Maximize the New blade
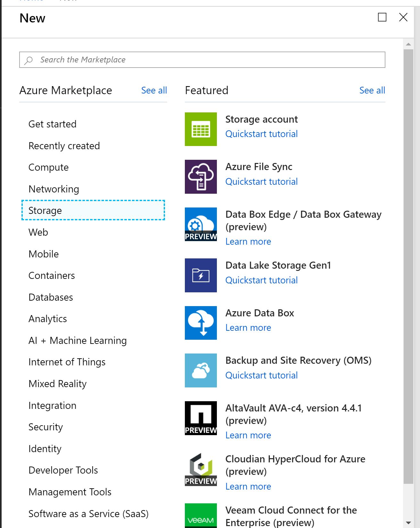 (382, 17)
